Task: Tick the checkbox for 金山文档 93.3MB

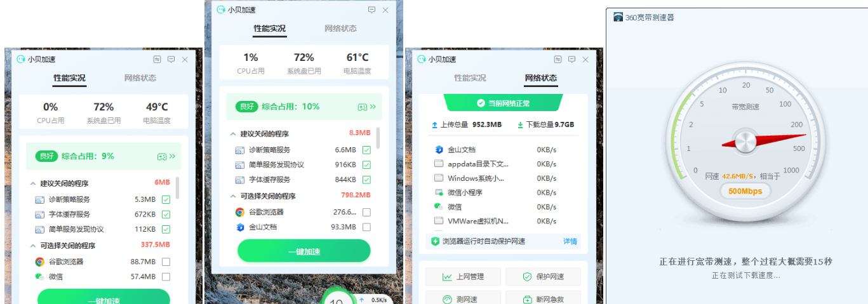Action: [x=366, y=227]
